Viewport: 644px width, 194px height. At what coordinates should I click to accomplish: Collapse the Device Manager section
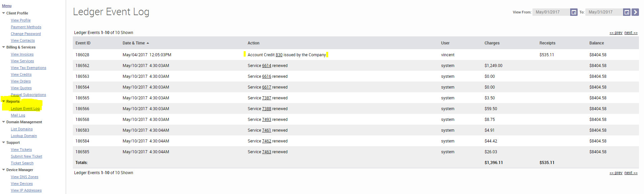(4, 170)
